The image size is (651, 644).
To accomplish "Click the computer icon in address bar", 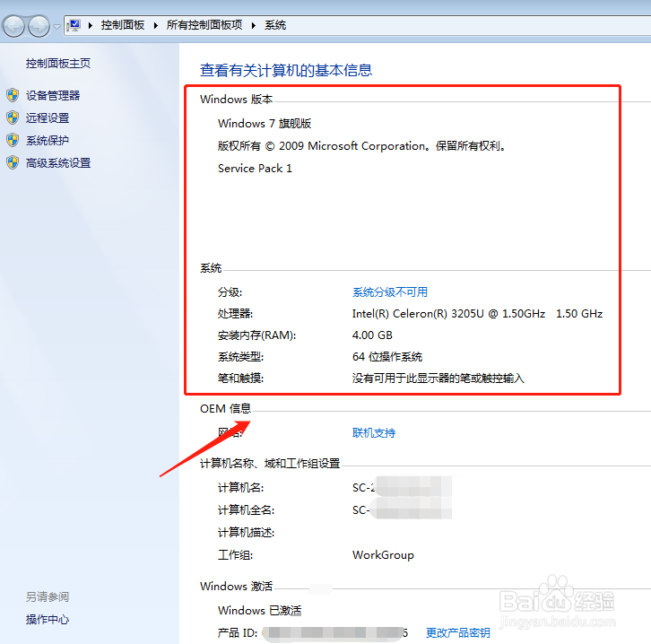I will pyautogui.click(x=74, y=25).
